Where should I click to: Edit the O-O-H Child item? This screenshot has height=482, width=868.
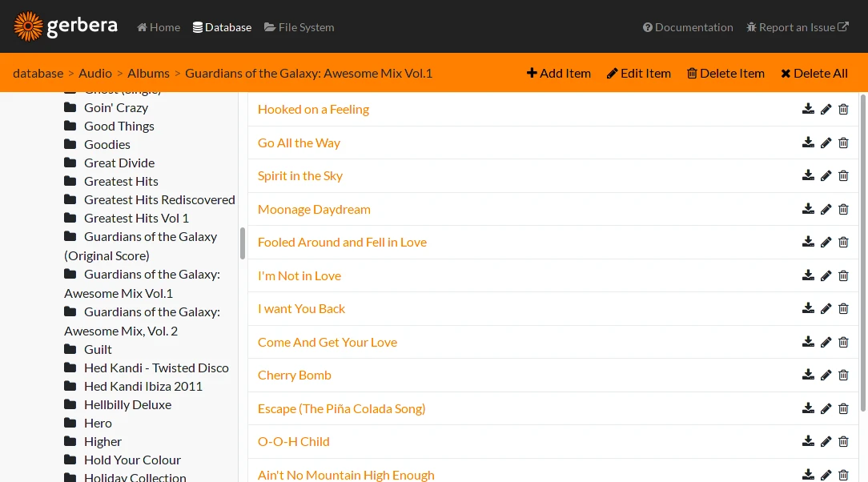826,441
